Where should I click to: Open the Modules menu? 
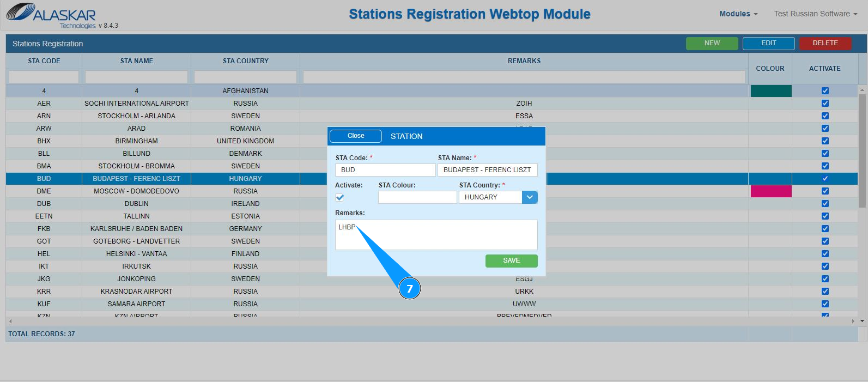click(x=738, y=14)
